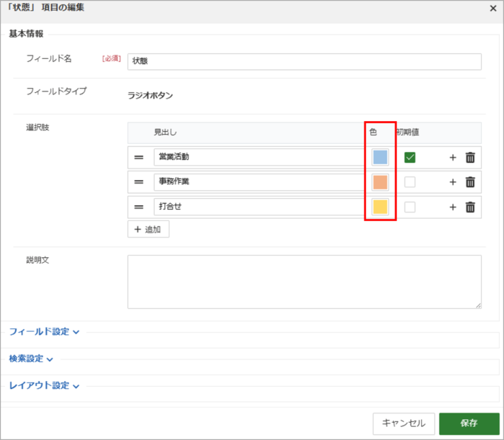The height and width of the screenshot is (440, 504).
Task: Grab the drag handle of 営業活動 row
Action: click(x=139, y=158)
